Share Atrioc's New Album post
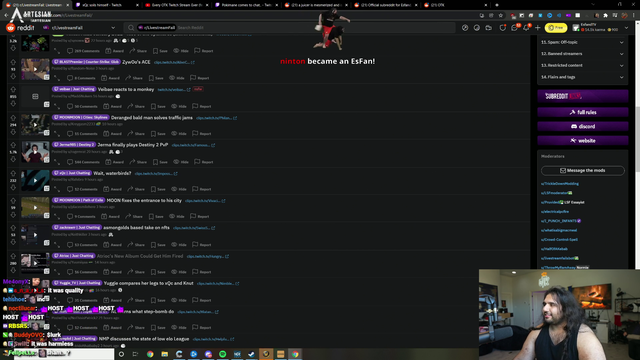The image size is (640, 360). [136, 272]
